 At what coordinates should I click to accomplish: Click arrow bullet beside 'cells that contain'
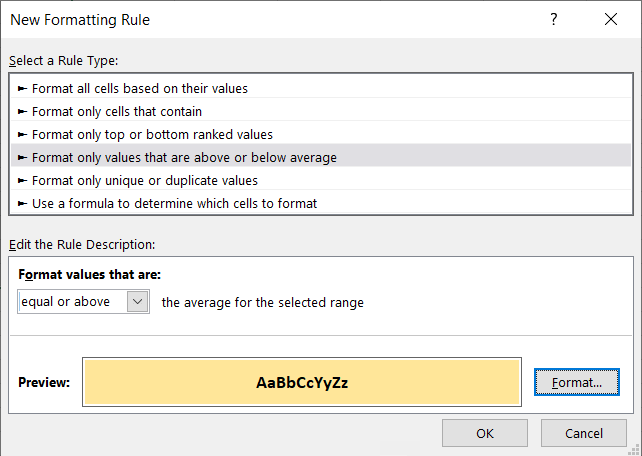(x=23, y=111)
